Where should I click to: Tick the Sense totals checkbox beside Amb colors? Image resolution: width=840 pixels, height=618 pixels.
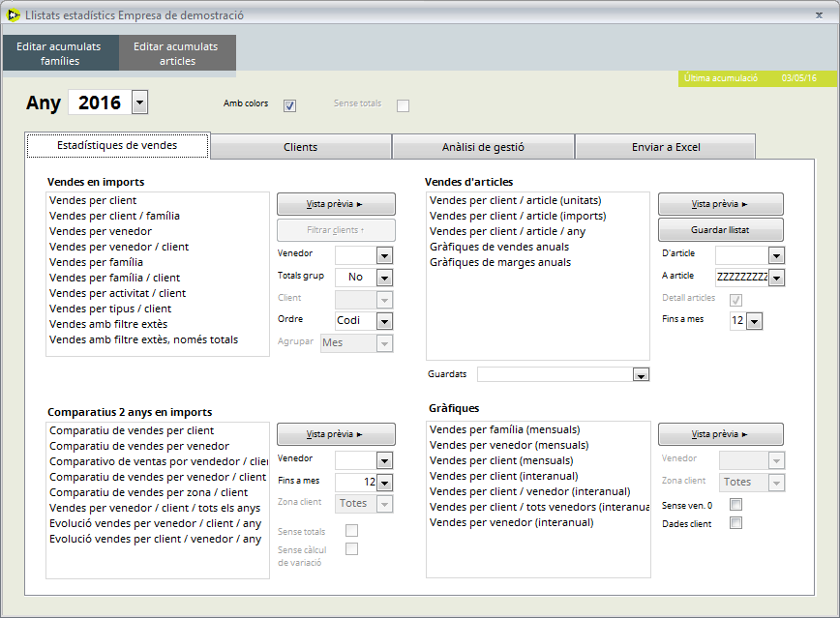pyautogui.click(x=403, y=105)
